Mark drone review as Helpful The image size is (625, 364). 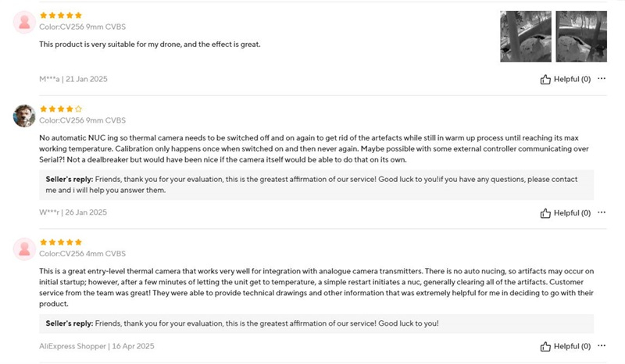[x=566, y=80]
